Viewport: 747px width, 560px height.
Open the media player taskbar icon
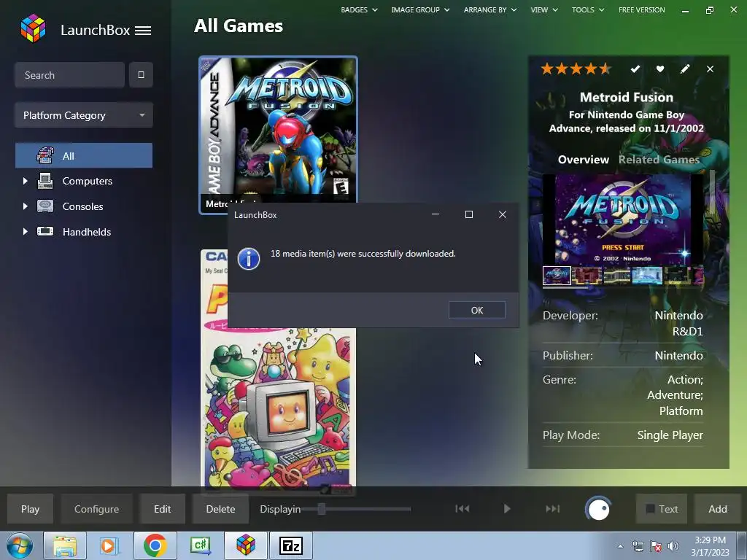click(109, 545)
